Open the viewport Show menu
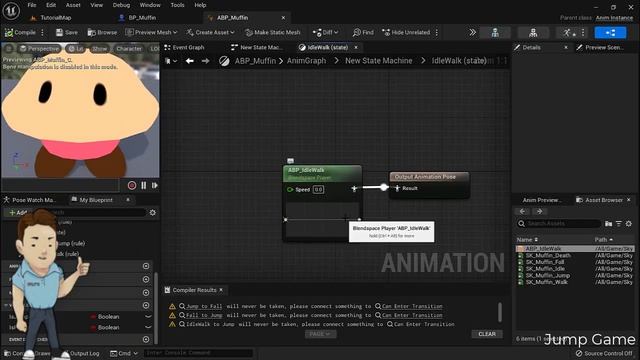 point(99,49)
